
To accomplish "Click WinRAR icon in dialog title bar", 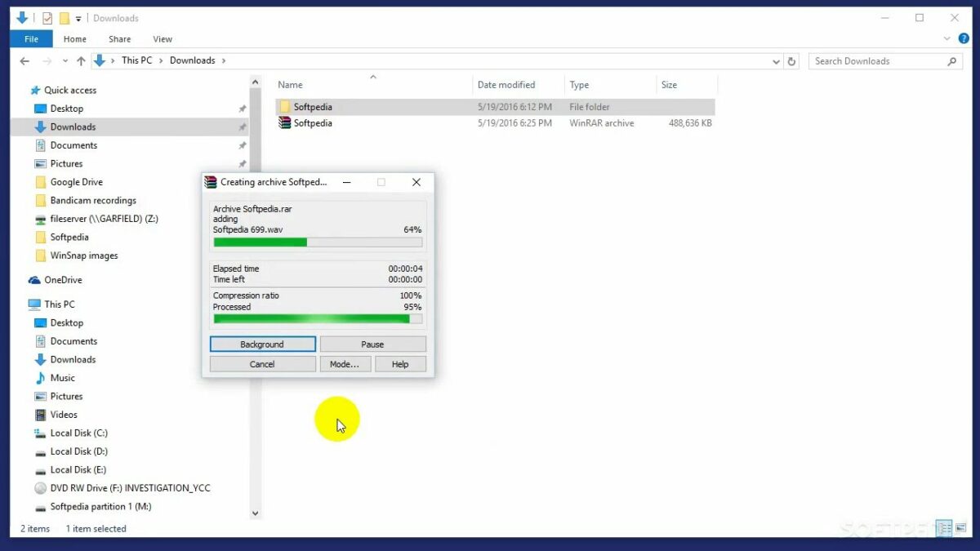I will point(211,182).
